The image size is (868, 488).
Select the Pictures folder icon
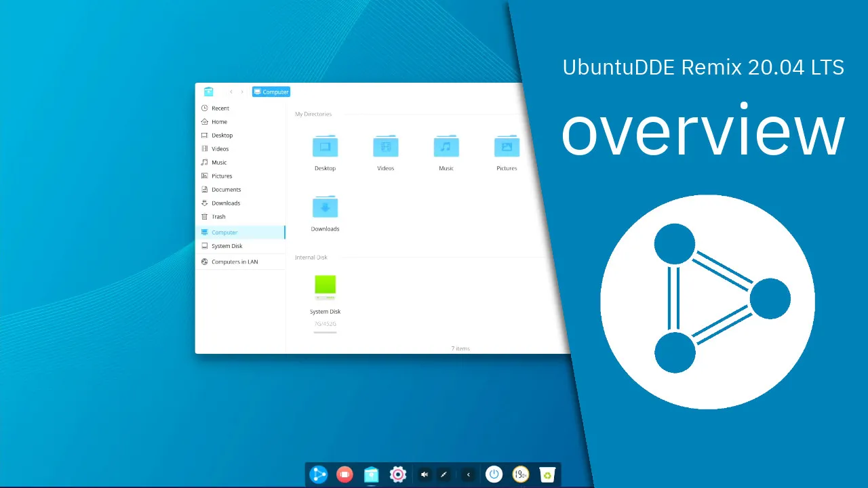[x=507, y=146]
